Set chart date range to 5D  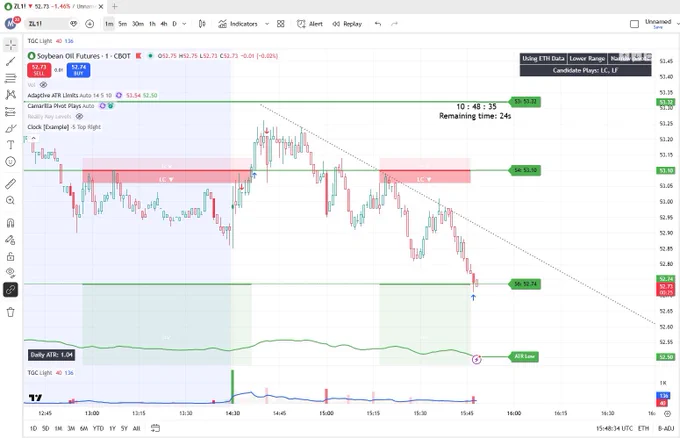(x=46, y=428)
